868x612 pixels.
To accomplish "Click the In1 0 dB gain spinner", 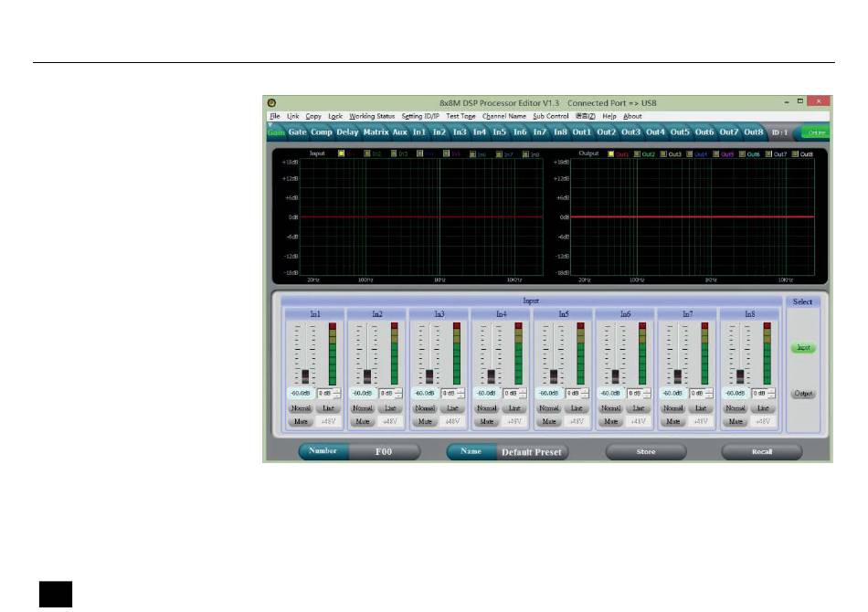I will click(329, 394).
